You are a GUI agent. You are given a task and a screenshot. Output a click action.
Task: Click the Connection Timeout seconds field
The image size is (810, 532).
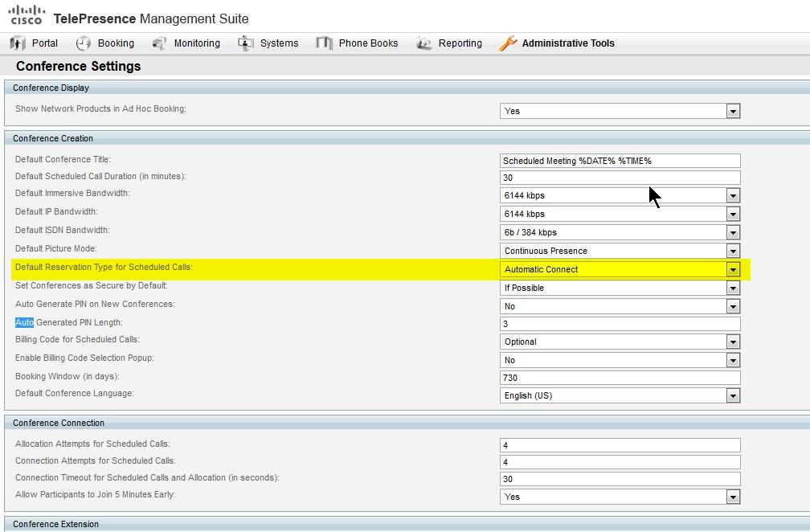tap(620, 479)
